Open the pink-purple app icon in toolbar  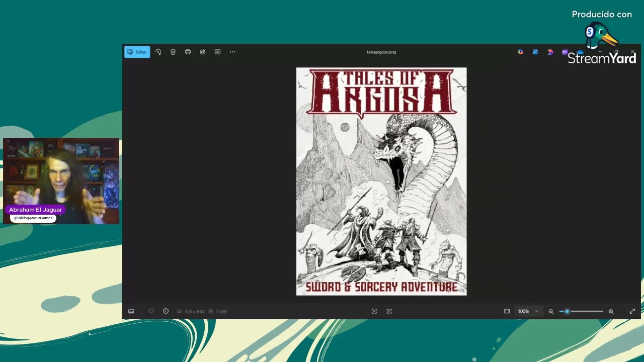(550, 52)
